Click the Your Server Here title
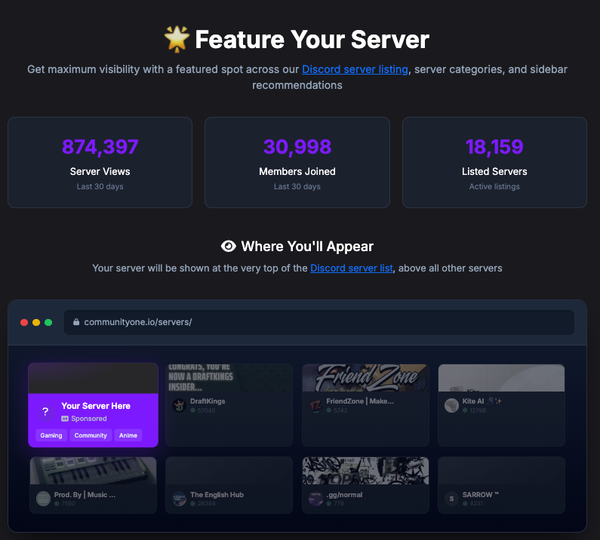 coord(96,406)
